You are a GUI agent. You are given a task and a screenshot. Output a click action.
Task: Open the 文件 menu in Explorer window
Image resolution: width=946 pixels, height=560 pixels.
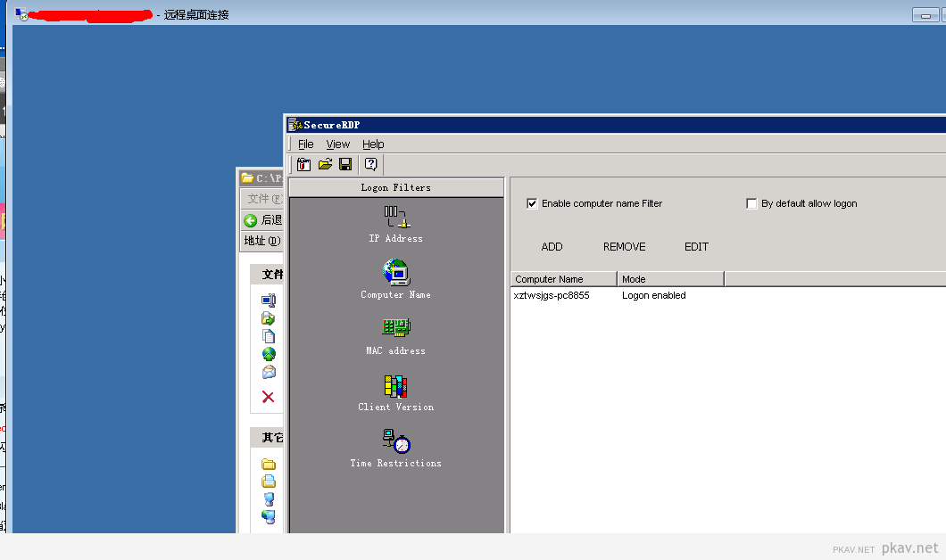264,199
